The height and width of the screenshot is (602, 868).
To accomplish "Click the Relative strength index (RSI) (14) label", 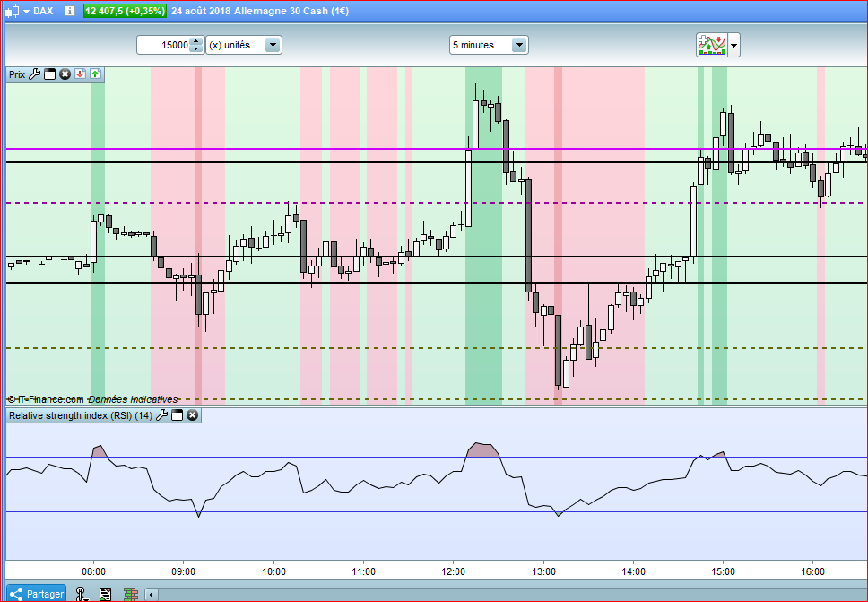I will [81, 415].
